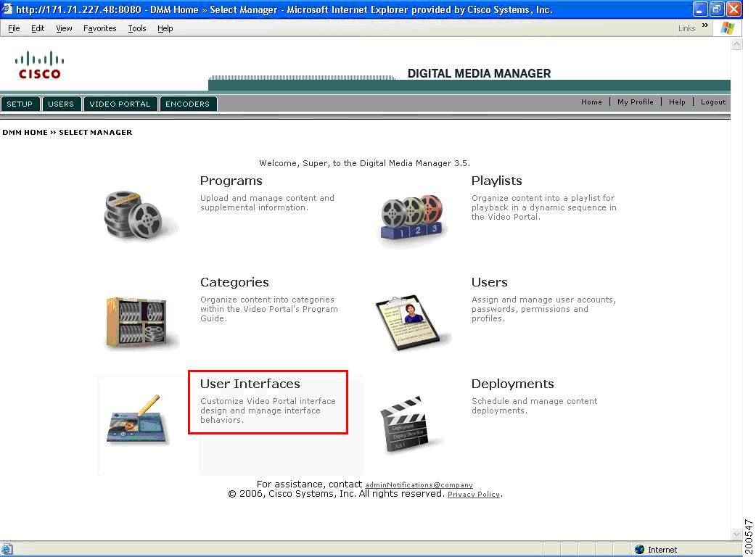
Task: Click the SELECT MANAGER breadcrumb text
Action: pos(96,133)
